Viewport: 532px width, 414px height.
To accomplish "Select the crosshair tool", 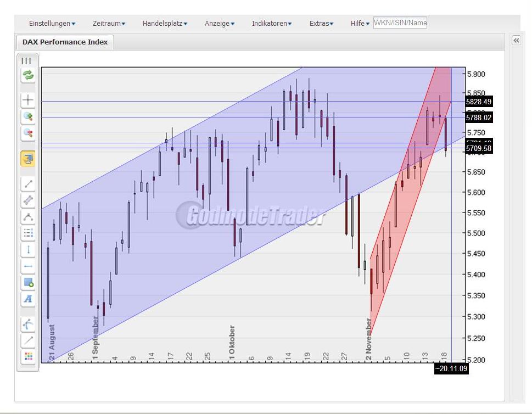I will (x=27, y=100).
